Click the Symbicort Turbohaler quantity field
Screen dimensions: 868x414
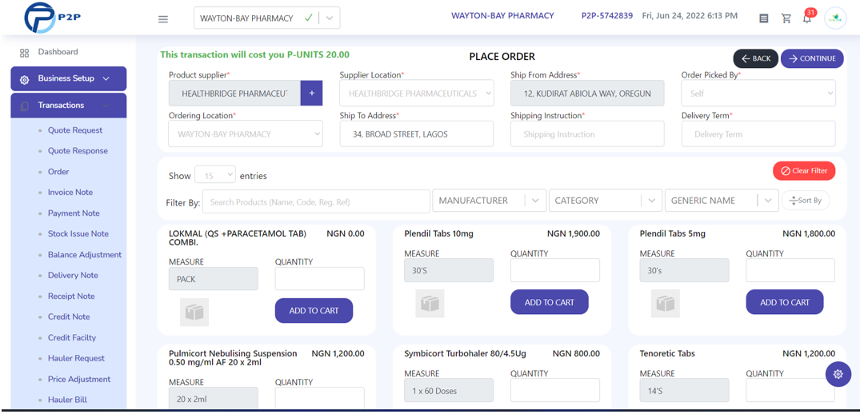click(555, 390)
